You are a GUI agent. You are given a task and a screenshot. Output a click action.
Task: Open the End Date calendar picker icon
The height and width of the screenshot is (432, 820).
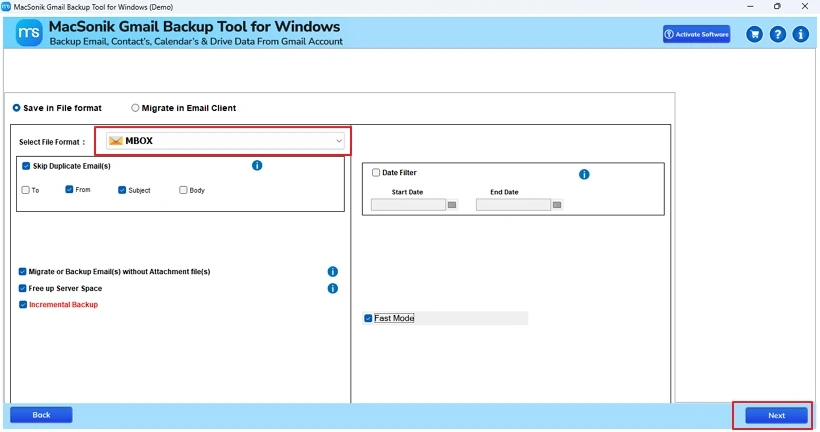click(557, 205)
